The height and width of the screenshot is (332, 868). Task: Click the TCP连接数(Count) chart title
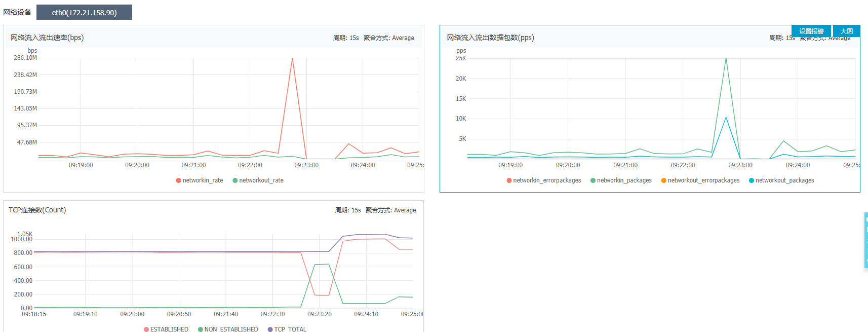37,210
